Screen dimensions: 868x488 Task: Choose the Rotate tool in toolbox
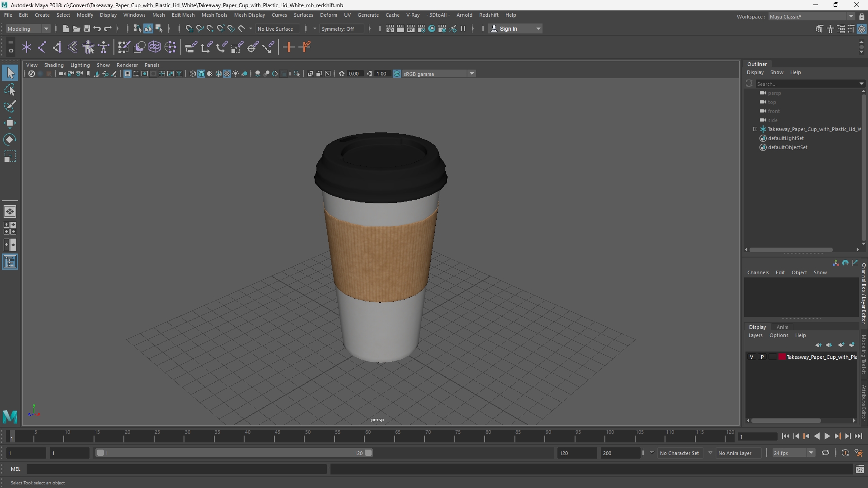[10, 140]
